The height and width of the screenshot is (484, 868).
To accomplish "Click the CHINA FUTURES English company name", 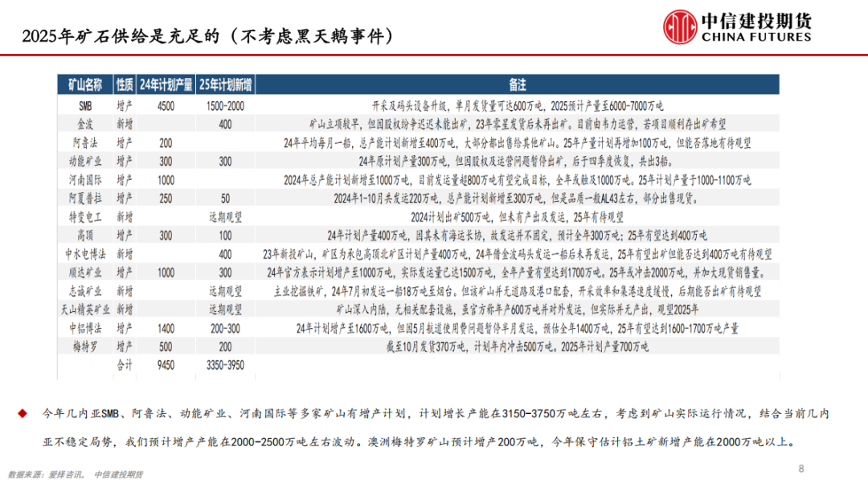I will 756,37.
